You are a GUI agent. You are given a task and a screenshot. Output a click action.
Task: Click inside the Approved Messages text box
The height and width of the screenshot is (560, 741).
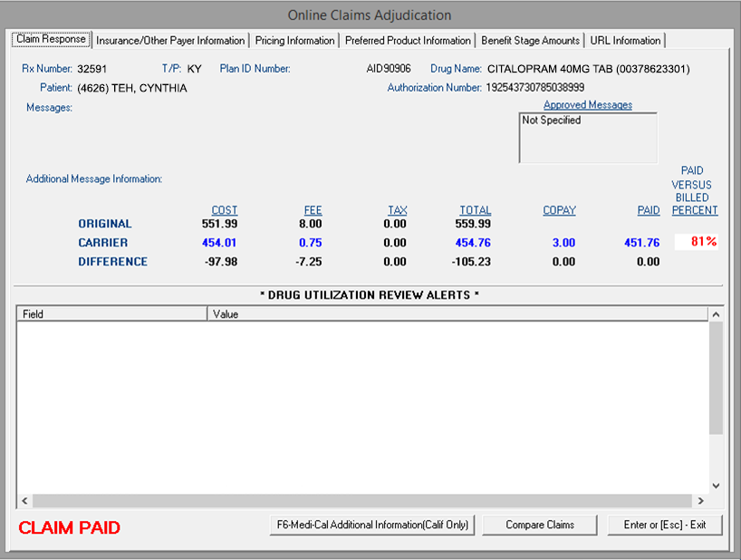coord(587,139)
